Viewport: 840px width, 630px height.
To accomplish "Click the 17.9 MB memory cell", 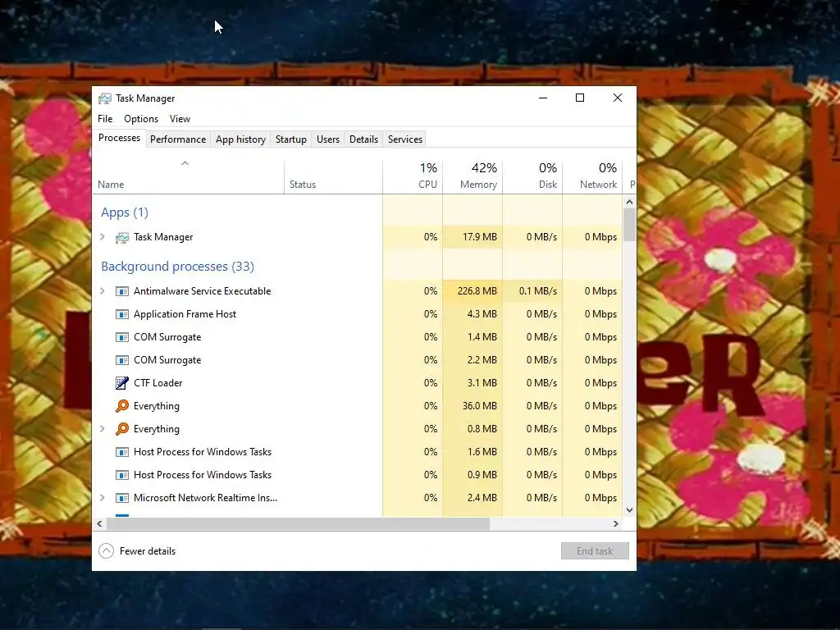I will [472, 237].
